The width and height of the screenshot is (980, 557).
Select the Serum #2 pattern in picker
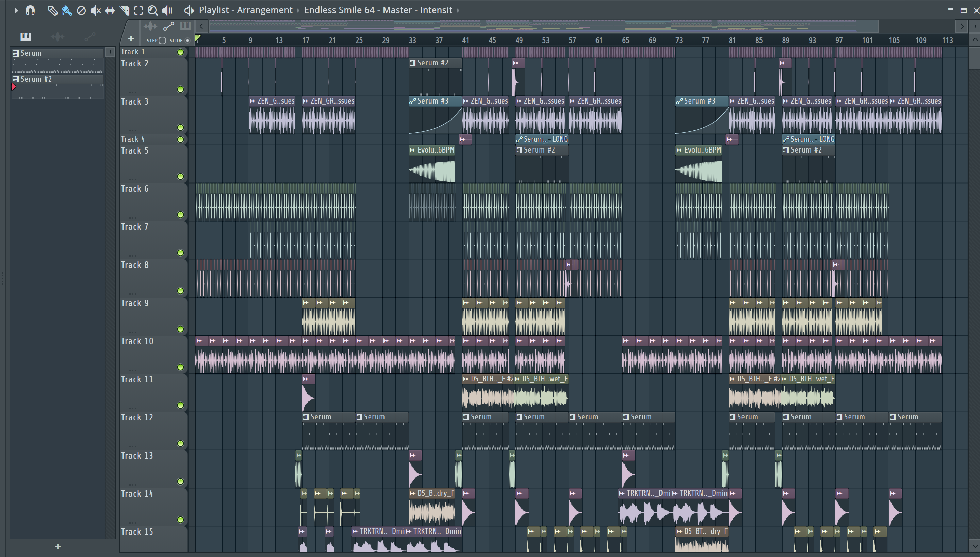tap(58, 87)
